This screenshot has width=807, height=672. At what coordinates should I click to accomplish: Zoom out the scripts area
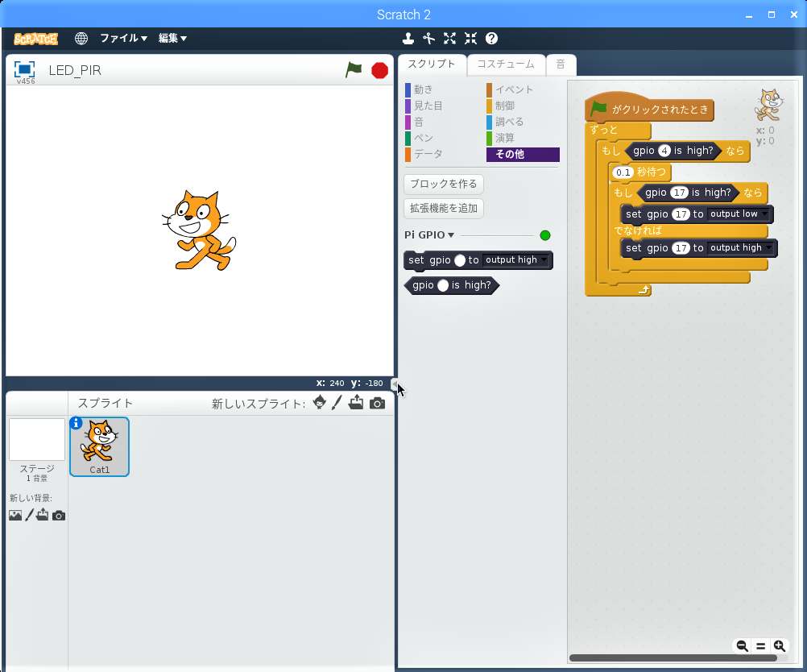pos(742,645)
